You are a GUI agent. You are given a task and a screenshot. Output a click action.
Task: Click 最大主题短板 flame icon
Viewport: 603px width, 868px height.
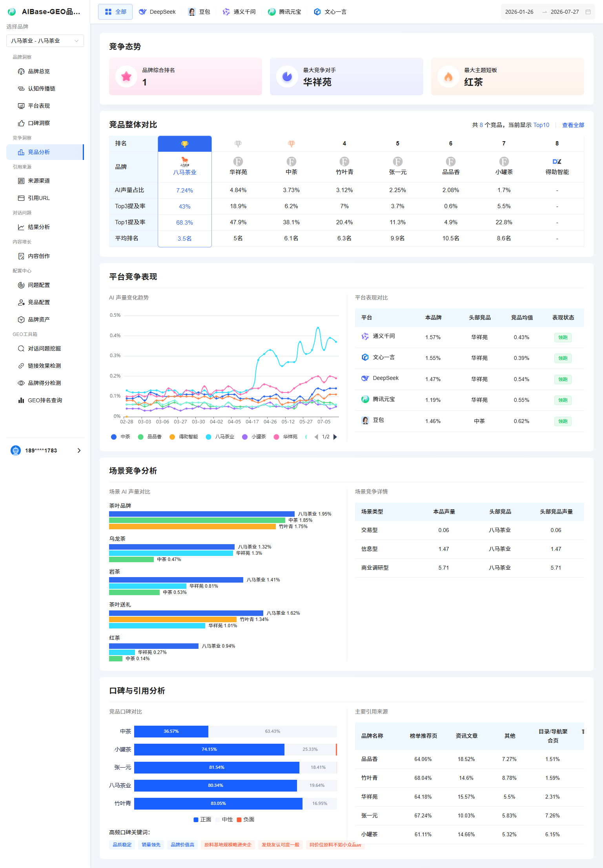tap(448, 76)
